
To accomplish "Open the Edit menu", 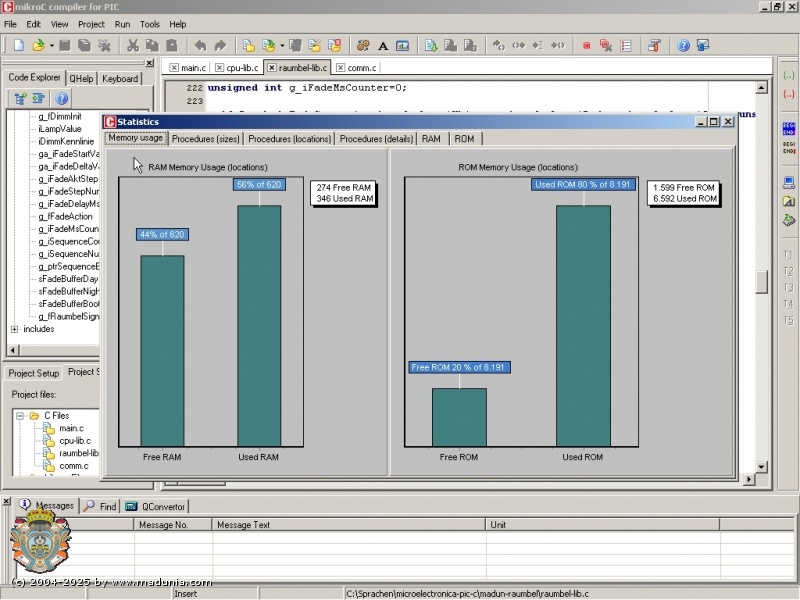I will pos(34,24).
